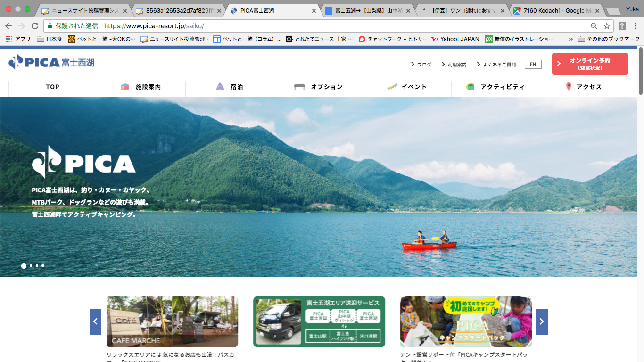
Task: Switch language with EN button
Action: 533,65
